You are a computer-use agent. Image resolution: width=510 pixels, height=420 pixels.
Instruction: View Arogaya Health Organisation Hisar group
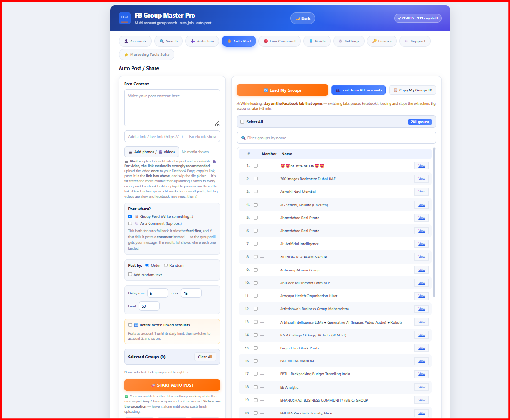coord(421,296)
